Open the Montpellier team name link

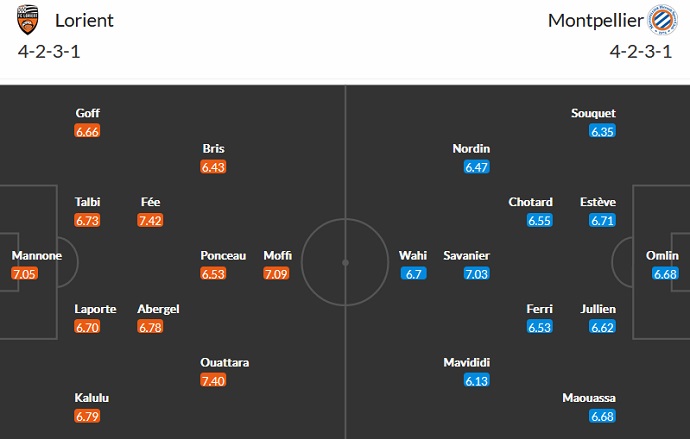(x=594, y=20)
